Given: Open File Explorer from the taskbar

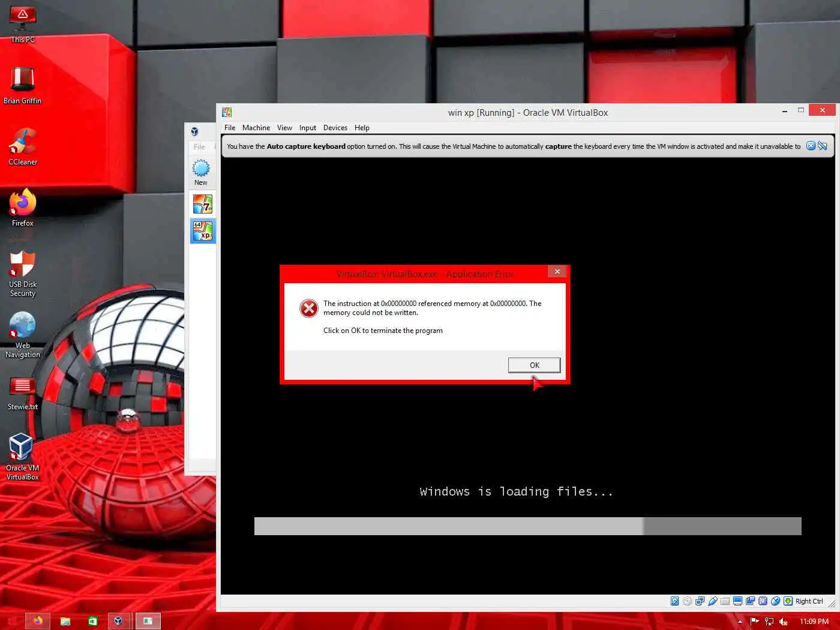Looking at the screenshot, I should point(65,621).
